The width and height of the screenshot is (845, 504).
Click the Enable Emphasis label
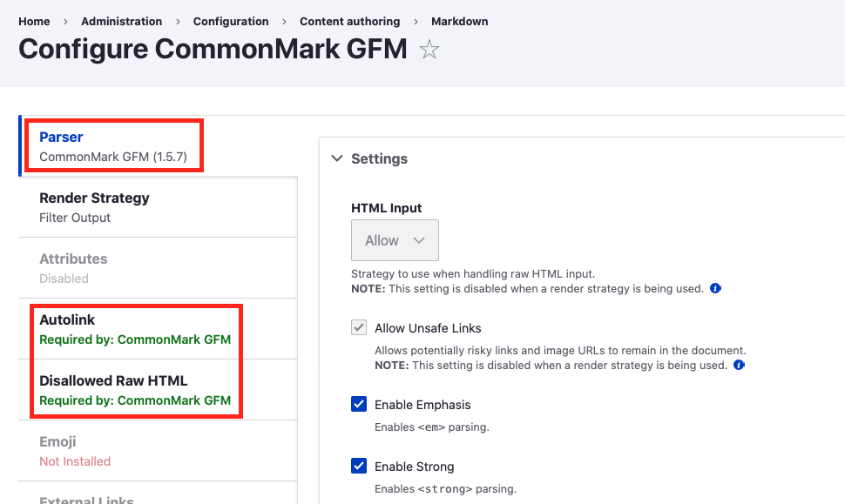422,405
